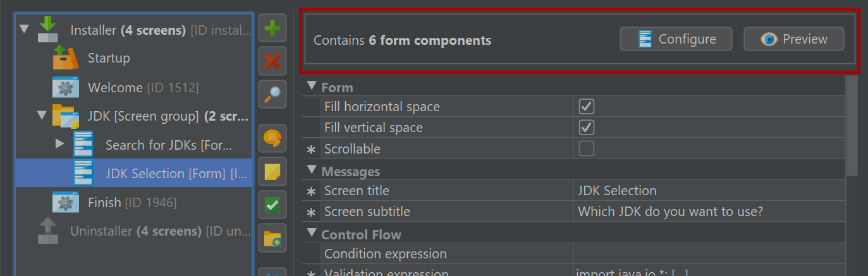The height and width of the screenshot is (276, 868).
Task: Click the properties panel vertical scrollbar
Action: click(x=852, y=125)
